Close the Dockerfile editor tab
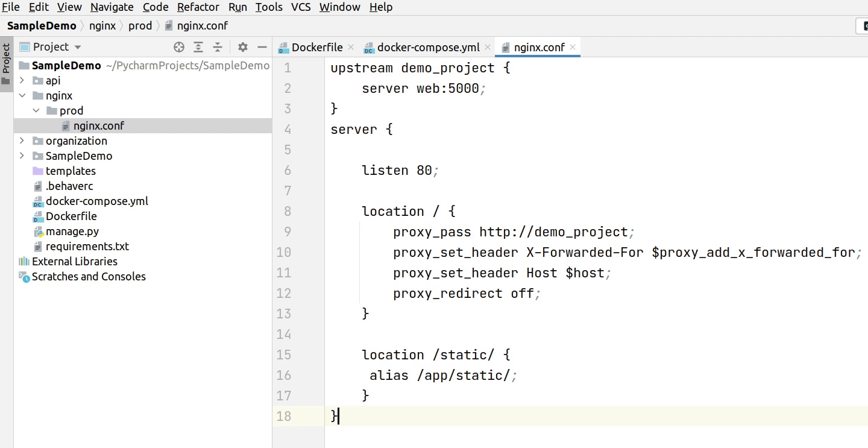Image resolution: width=868 pixels, height=448 pixels. point(352,47)
